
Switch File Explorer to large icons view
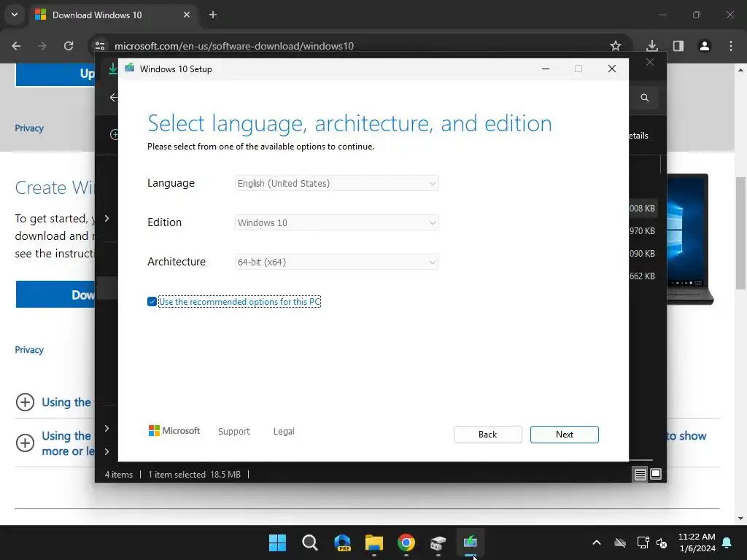point(656,474)
